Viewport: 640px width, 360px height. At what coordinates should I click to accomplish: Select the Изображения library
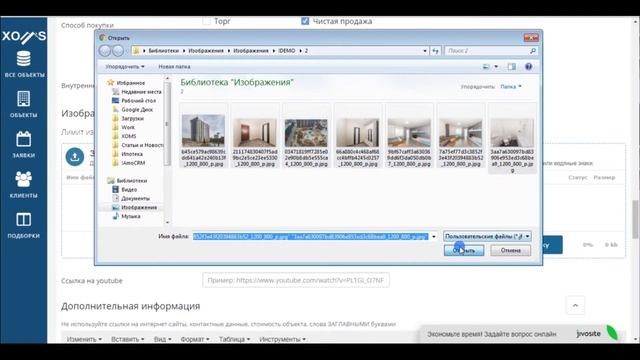[135, 207]
